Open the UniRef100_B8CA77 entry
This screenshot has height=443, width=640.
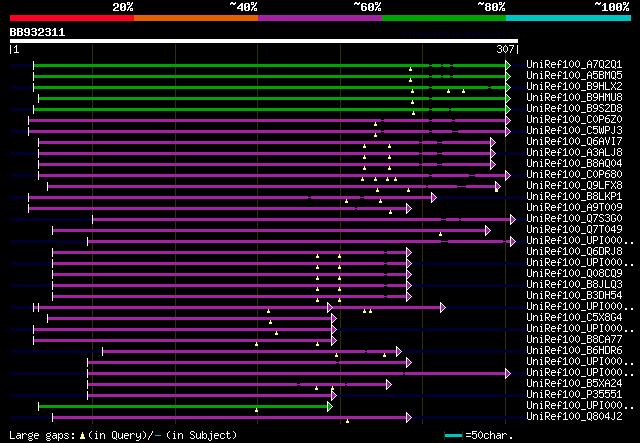574,340
